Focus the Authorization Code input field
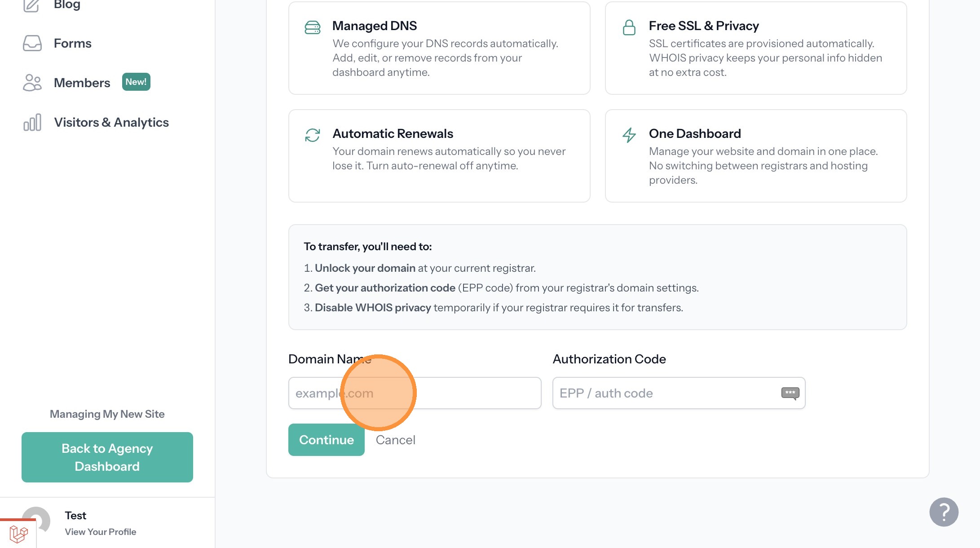This screenshot has width=980, height=548. [x=665, y=393]
